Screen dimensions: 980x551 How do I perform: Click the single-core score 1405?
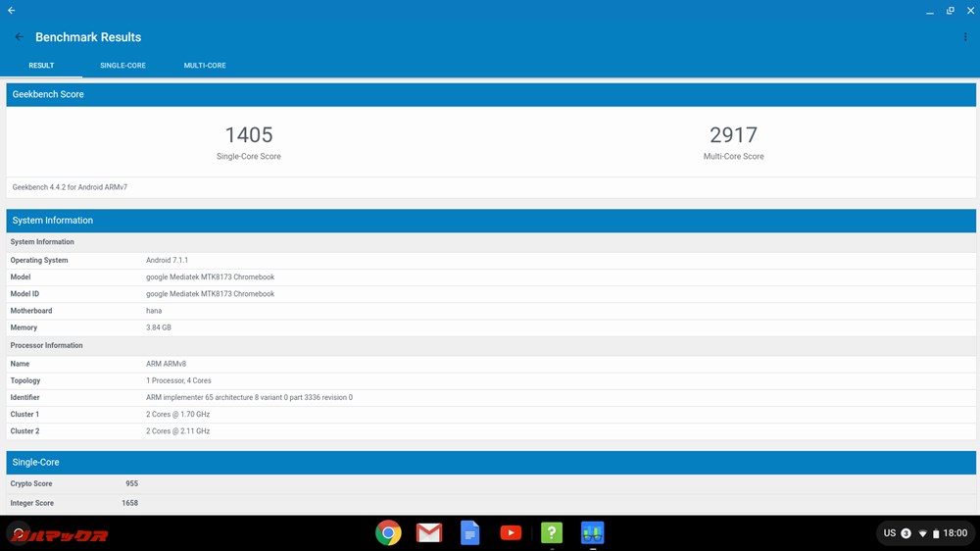click(249, 134)
